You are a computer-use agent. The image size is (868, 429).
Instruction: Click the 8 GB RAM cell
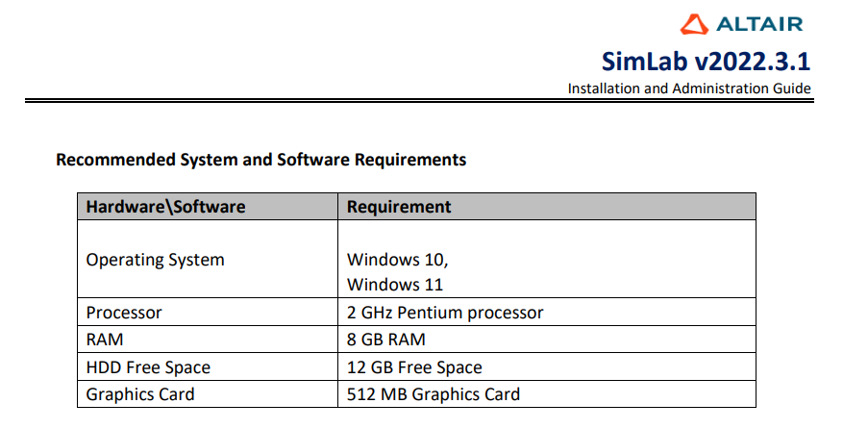coord(385,340)
